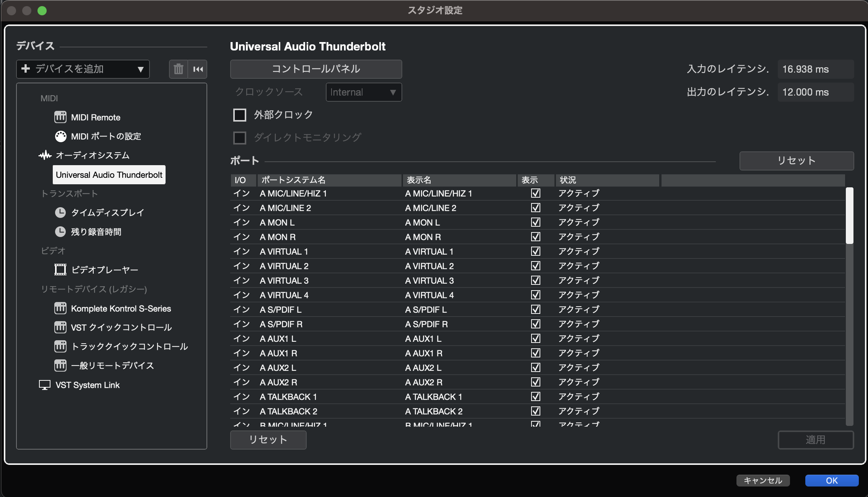The image size is (868, 497).
Task: Click the 一般リモートデバイス keyboard icon
Action: tap(60, 365)
